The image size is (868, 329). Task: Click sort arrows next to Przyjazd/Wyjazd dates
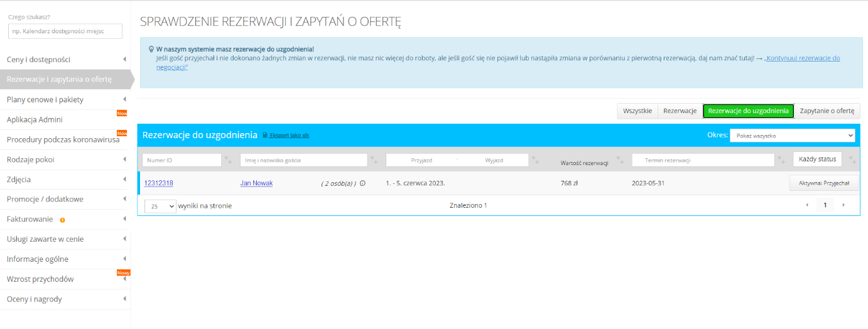point(535,160)
